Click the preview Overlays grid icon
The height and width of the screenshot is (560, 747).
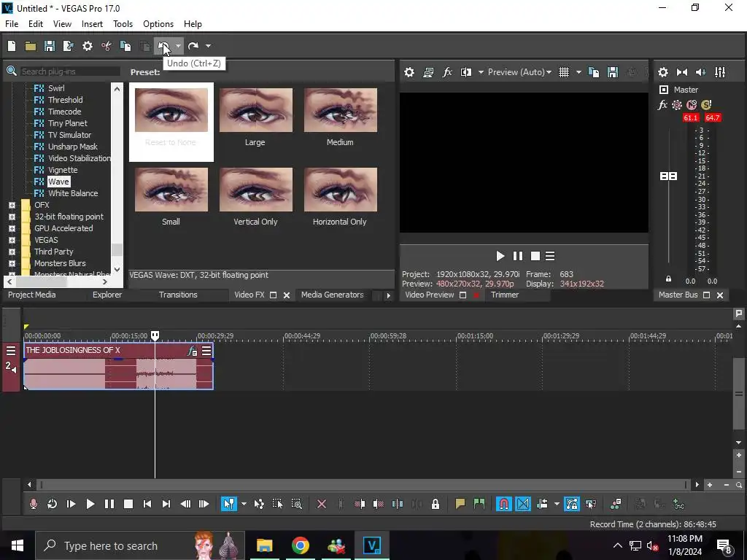(x=564, y=72)
